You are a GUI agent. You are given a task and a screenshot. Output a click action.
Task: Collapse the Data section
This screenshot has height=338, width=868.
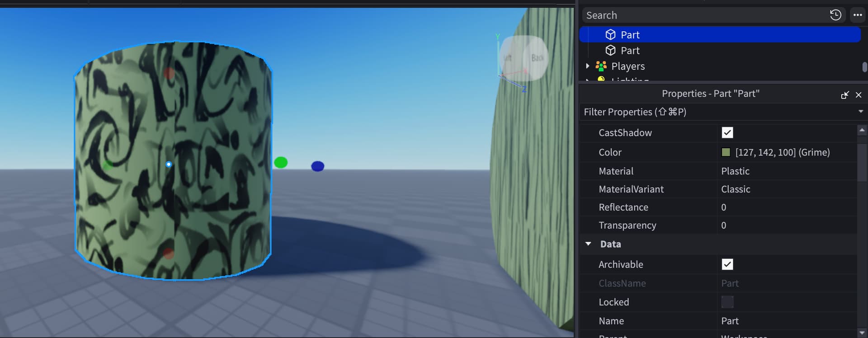[588, 244]
